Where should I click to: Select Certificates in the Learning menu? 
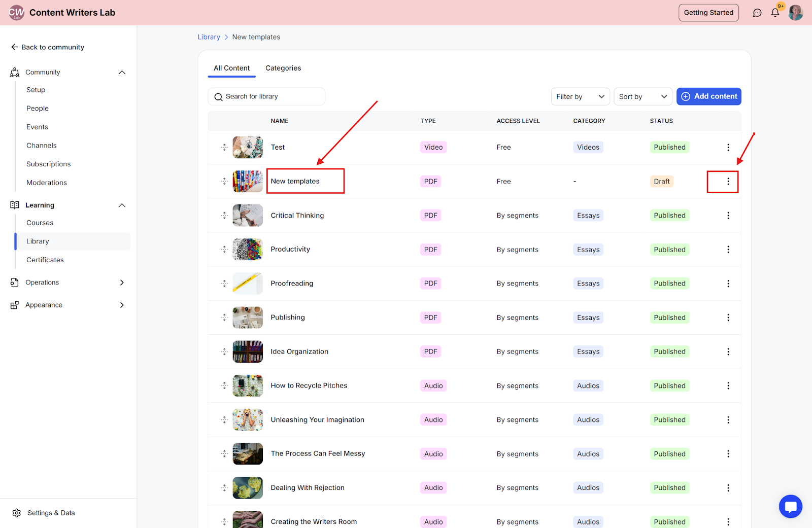(x=45, y=260)
